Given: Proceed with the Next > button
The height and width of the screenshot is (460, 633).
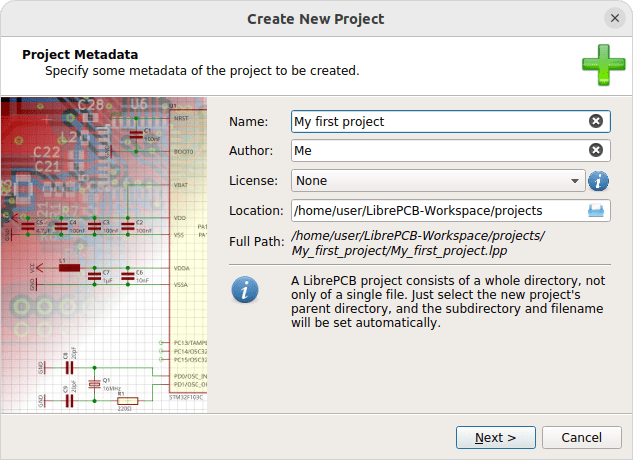Looking at the screenshot, I should (496, 437).
